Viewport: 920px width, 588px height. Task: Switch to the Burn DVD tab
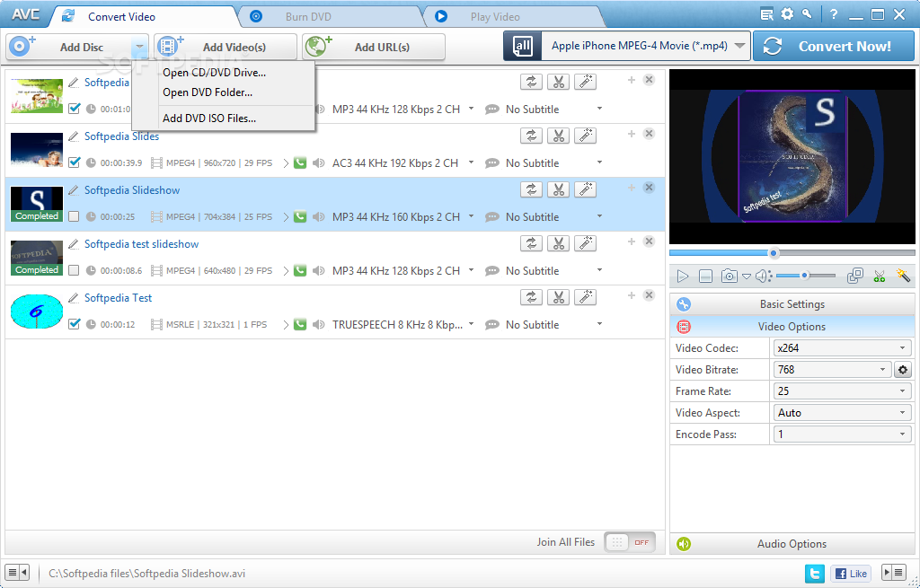tap(308, 16)
